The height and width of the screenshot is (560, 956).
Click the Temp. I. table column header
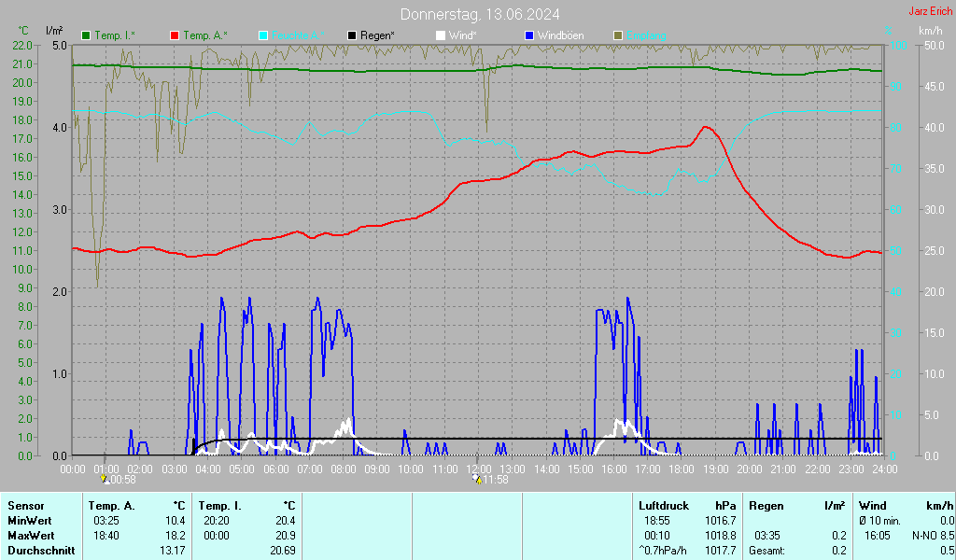(x=219, y=506)
